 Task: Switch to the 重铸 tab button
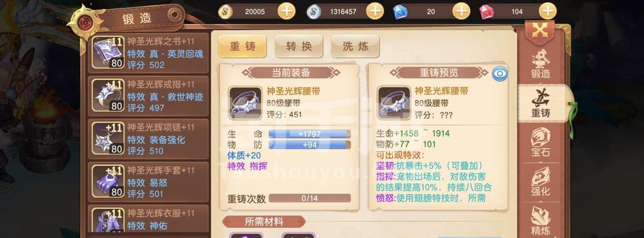pyautogui.click(x=242, y=46)
